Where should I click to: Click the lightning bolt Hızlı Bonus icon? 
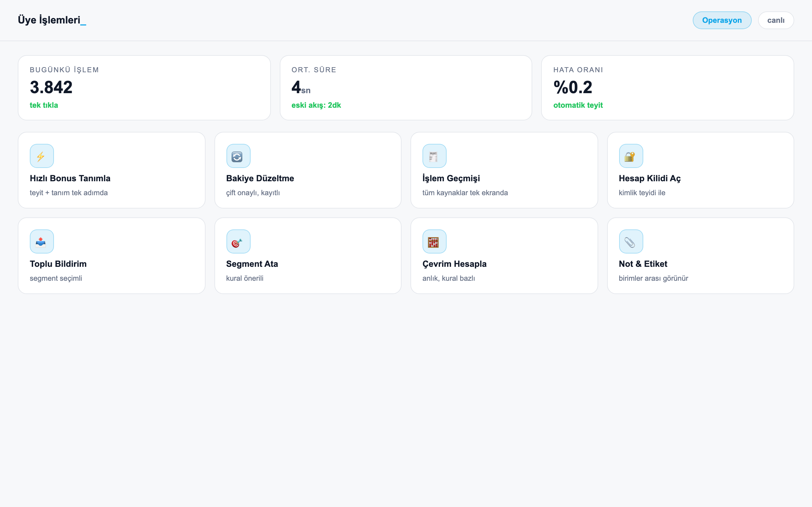pos(42,156)
